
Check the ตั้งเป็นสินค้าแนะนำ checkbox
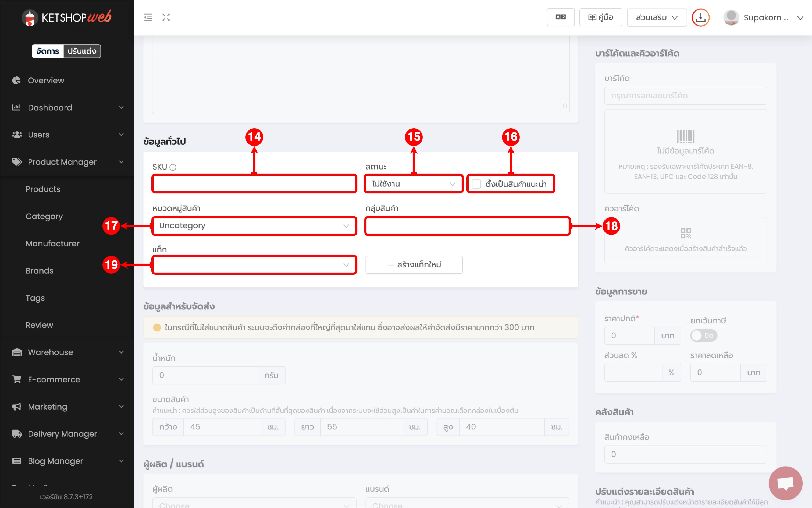pos(476,184)
